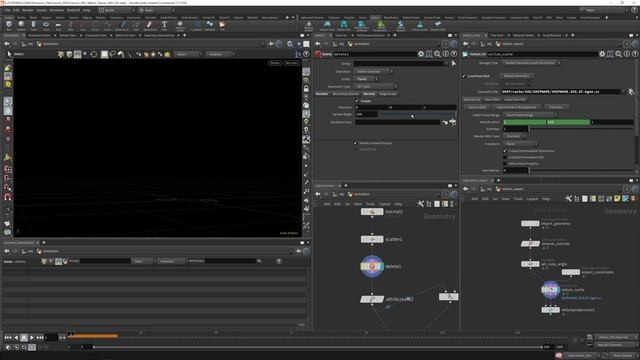This screenshot has width=640, height=360.
Task: Open the Entity dropdown set to Points
Action: (x=366, y=79)
